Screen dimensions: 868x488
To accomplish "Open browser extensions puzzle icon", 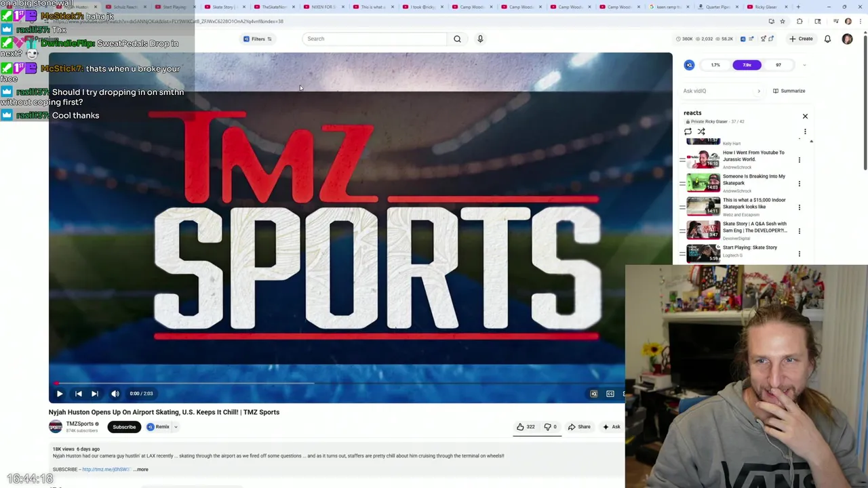I will 800,21.
